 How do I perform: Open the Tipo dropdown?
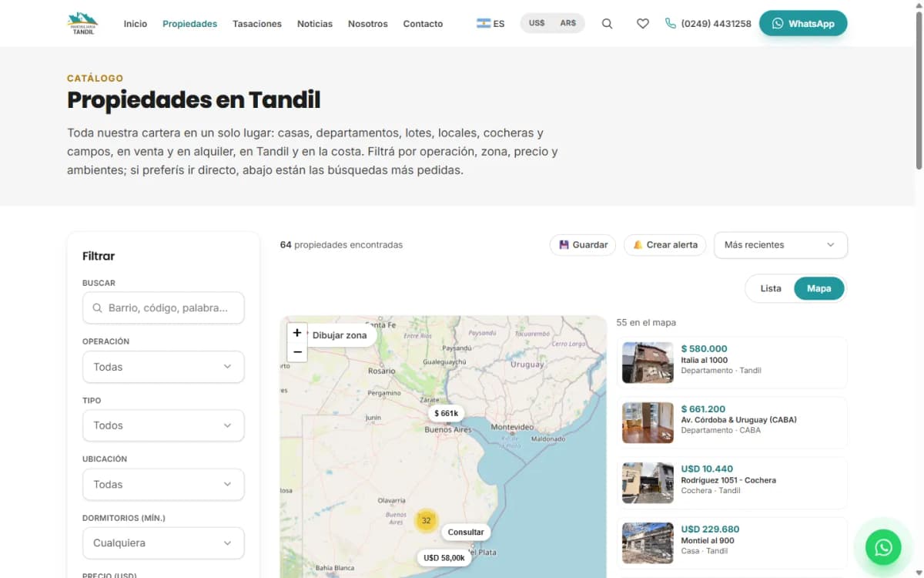pos(163,425)
